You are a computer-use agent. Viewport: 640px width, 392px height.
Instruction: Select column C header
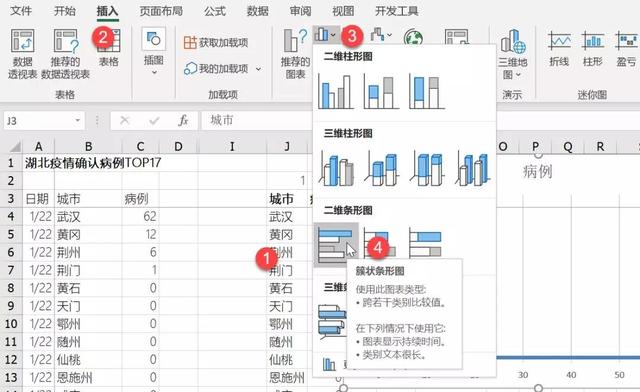(x=140, y=146)
